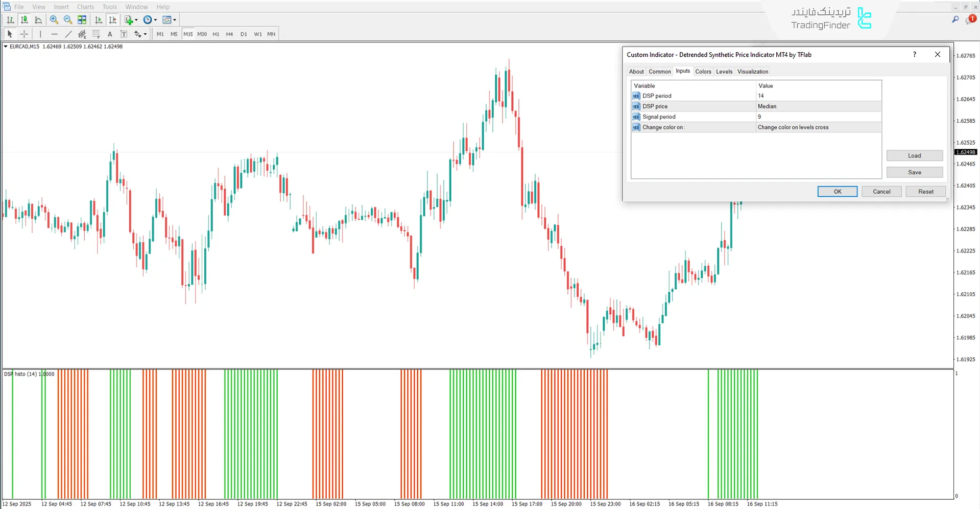Click OK to apply indicator settings
The width and height of the screenshot is (980, 509).
pos(836,191)
